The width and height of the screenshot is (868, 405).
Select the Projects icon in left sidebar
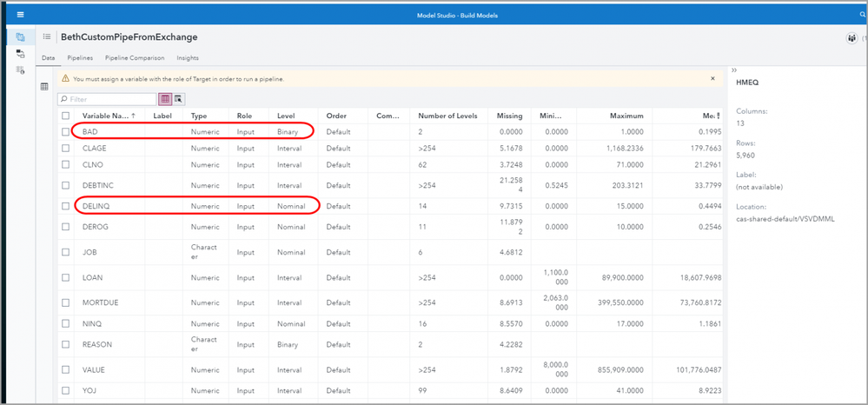click(x=20, y=37)
